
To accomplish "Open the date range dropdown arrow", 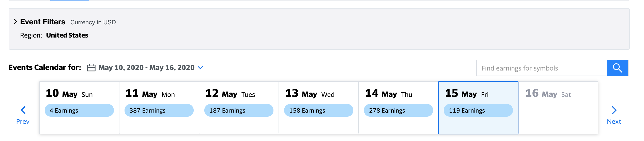I will point(200,68).
